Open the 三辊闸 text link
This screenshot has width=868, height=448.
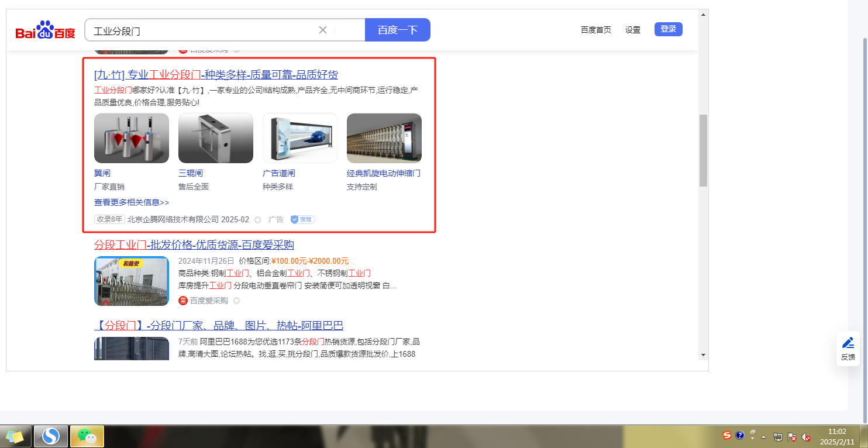tap(191, 173)
